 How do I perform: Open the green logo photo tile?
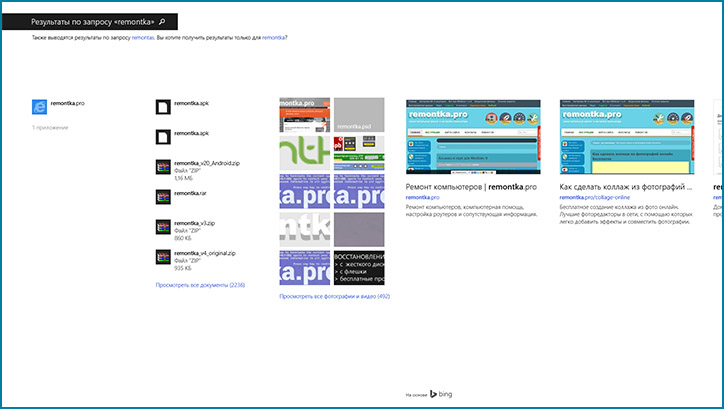pyautogui.click(x=305, y=153)
